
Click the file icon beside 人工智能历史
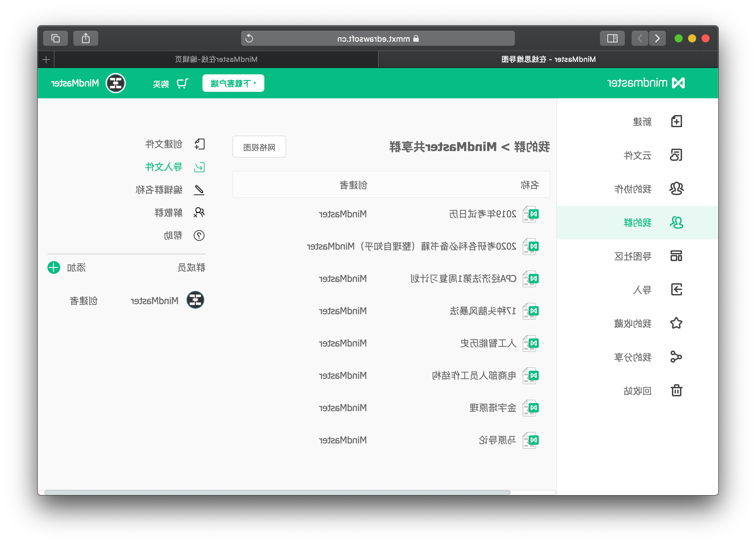pos(531,343)
